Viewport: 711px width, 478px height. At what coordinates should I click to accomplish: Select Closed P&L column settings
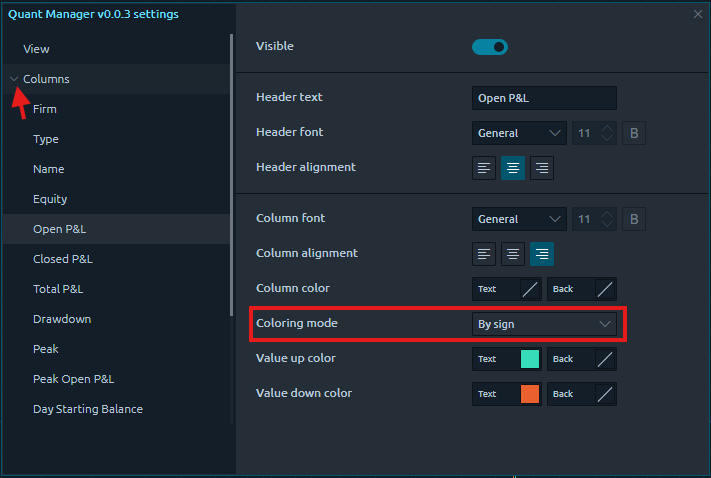point(62,259)
